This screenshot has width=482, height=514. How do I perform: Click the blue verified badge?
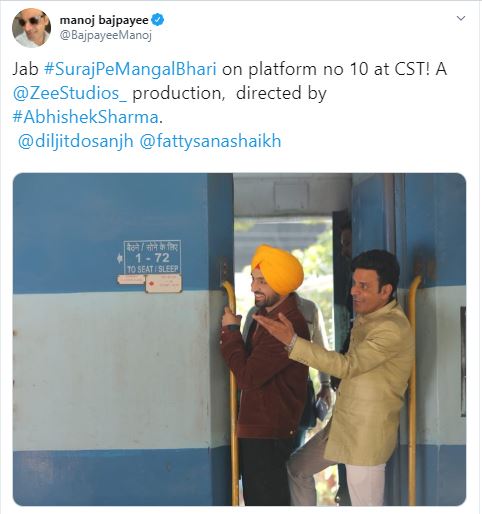(x=158, y=20)
